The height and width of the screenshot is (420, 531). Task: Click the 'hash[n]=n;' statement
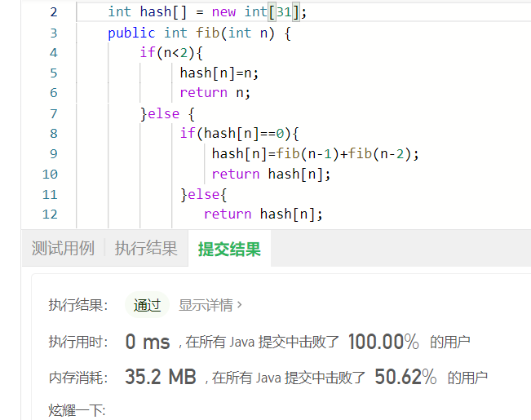pos(219,73)
